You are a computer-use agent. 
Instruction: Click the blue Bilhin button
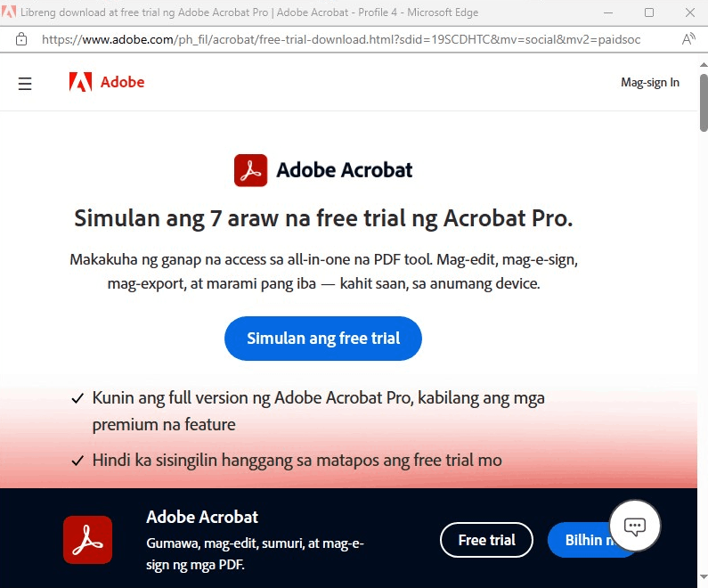click(582, 540)
